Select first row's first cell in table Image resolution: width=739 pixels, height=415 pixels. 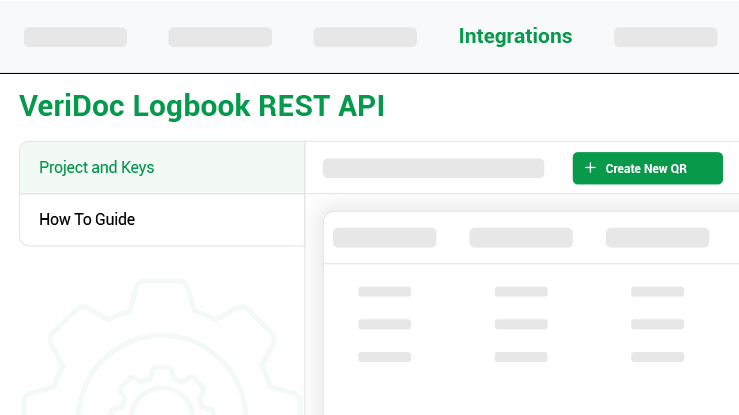[x=384, y=292]
